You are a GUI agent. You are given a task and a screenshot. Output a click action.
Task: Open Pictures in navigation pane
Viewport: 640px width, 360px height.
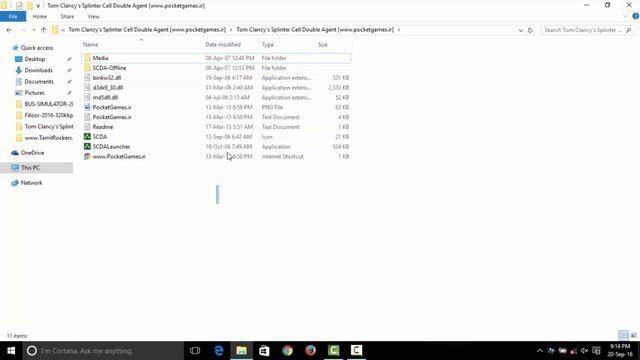tap(34, 93)
